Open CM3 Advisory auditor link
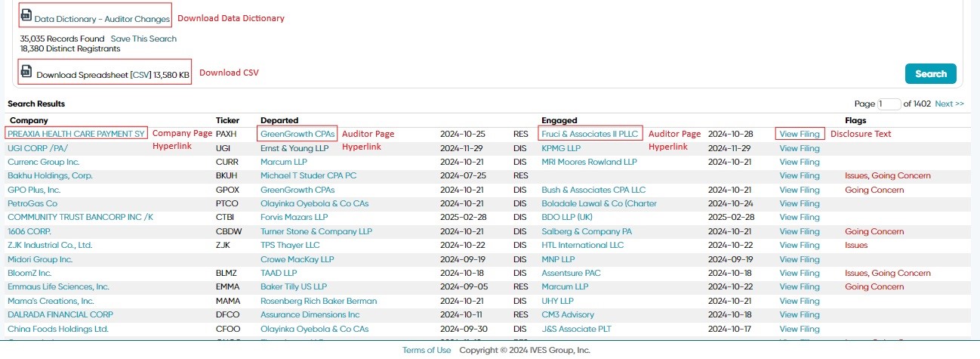980x359 pixels. tap(568, 314)
